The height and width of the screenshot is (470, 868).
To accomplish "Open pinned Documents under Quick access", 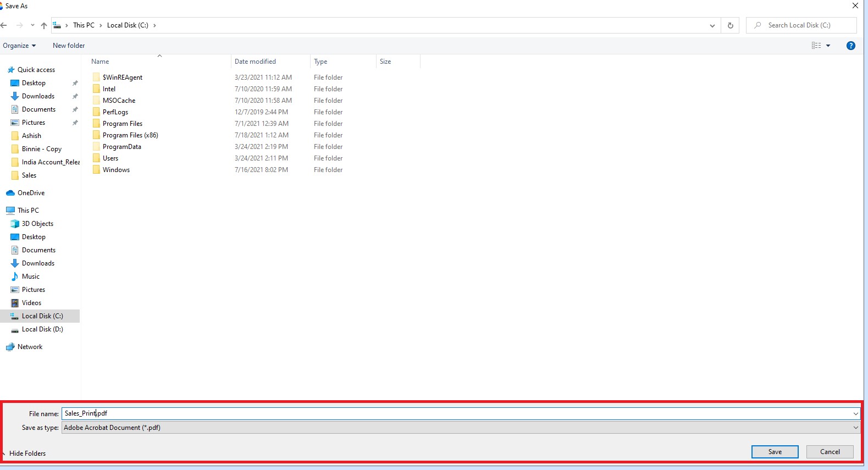I will [x=38, y=109].
